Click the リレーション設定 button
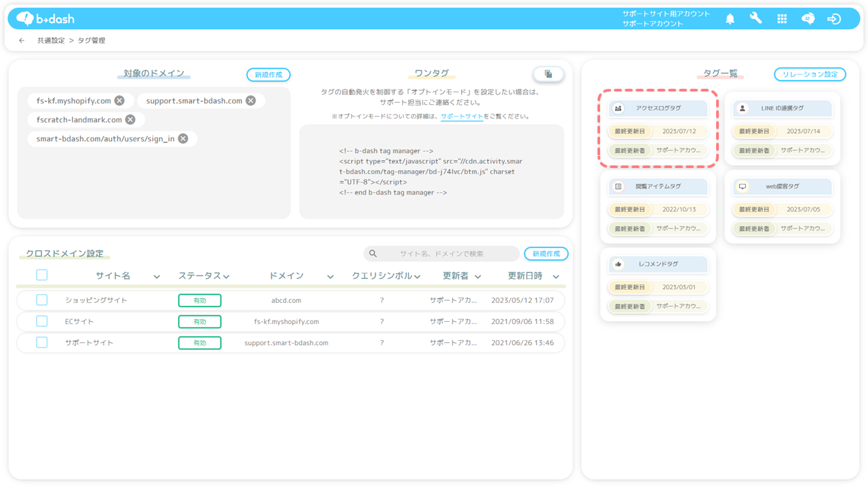 [x=810, y=75]
